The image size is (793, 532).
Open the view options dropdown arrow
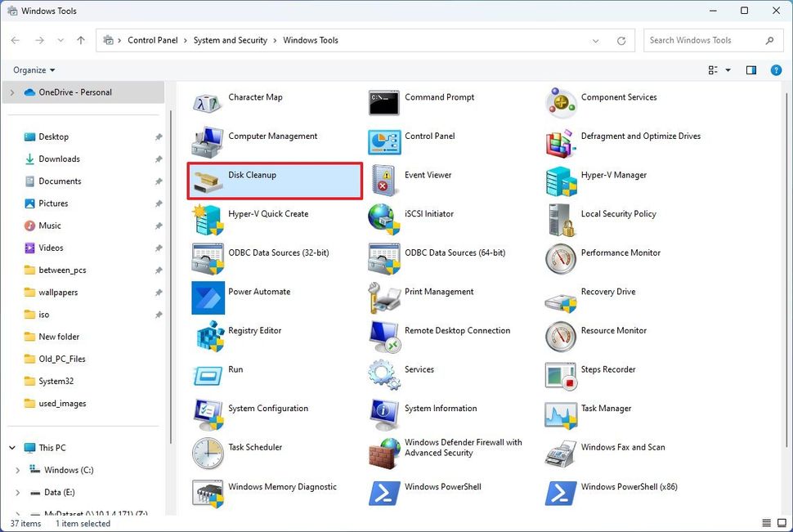point(728,69)
